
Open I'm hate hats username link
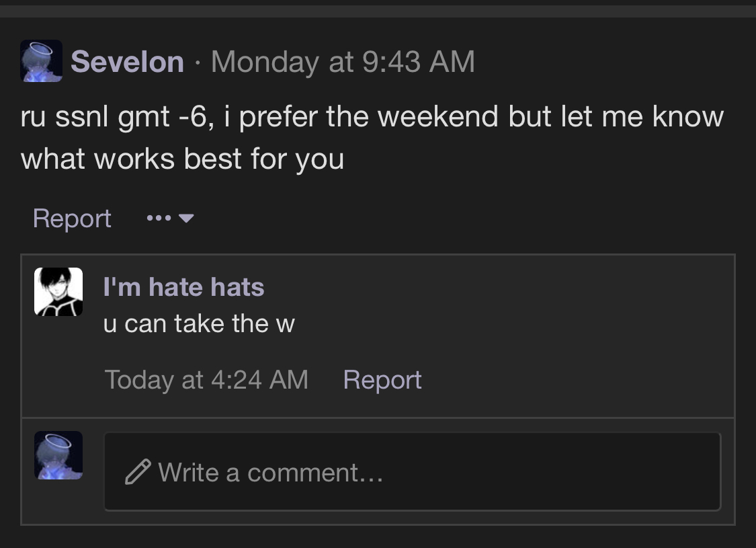point(183,287)
